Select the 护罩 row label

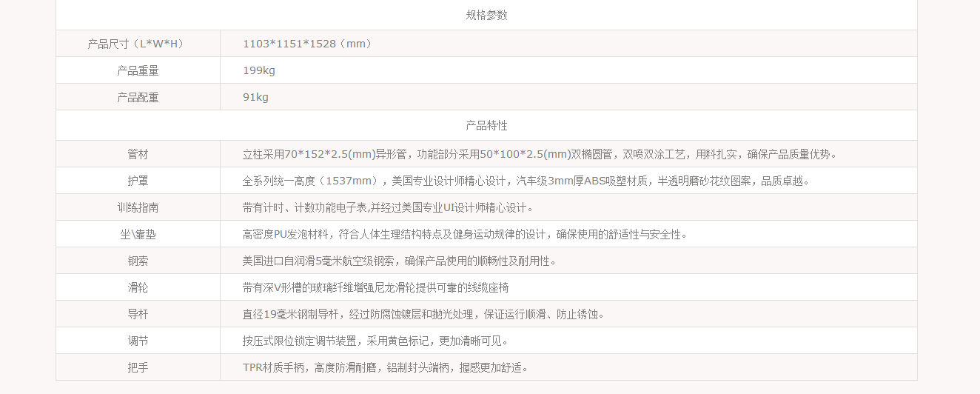pyautogui.click(x=138, y=181)
